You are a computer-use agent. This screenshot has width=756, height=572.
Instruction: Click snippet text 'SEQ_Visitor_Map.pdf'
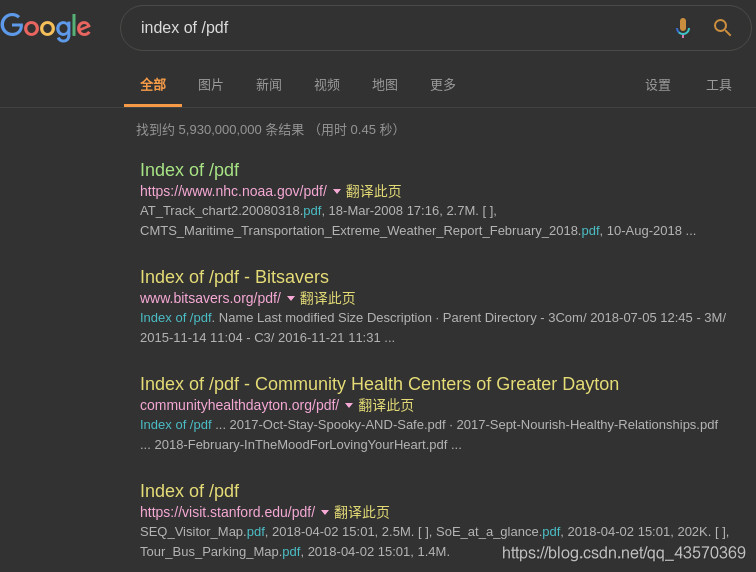[202, 532]
